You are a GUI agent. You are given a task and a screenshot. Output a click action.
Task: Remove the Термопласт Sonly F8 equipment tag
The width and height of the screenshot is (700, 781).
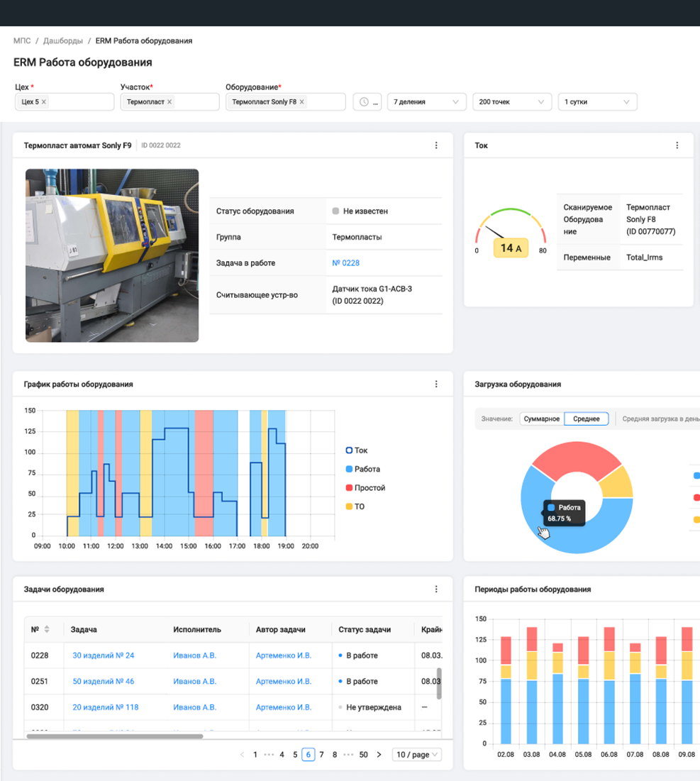[302, 102]
